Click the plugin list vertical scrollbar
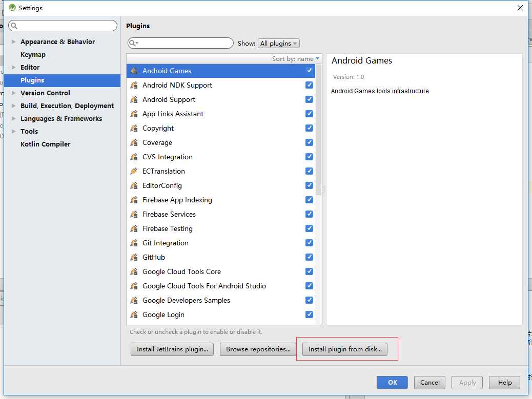This screenshot has height=399, width=532. pyautogui.click(x=318, y=130)
